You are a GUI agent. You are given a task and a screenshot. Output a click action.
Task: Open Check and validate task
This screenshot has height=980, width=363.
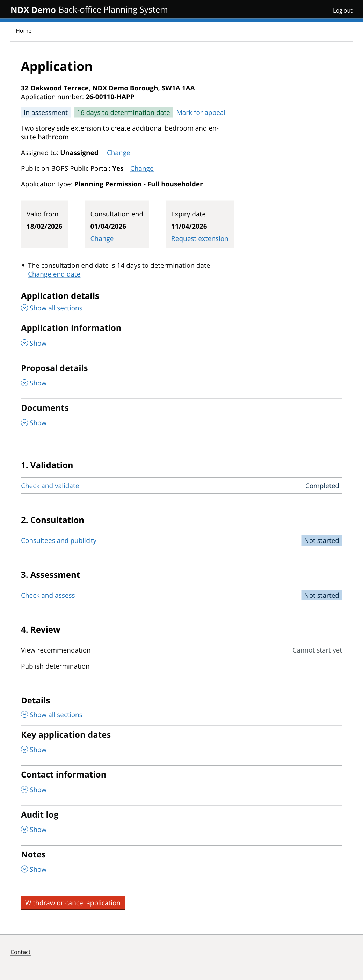coord(50,485)
